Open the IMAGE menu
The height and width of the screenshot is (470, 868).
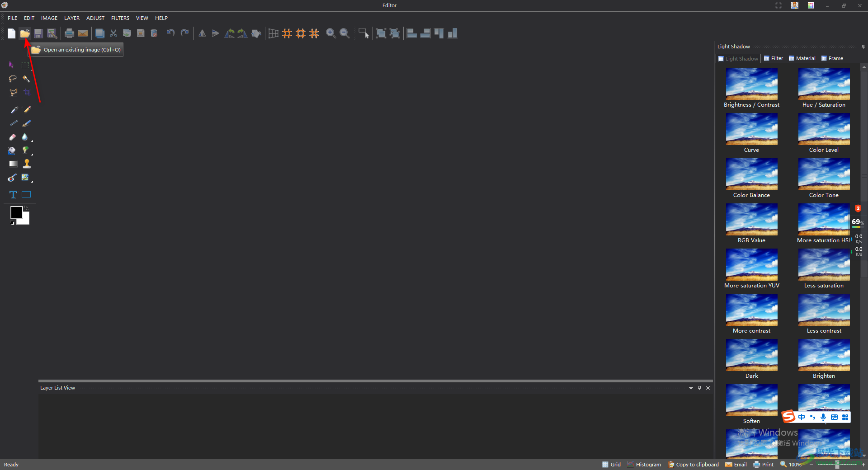coord(49,18)
